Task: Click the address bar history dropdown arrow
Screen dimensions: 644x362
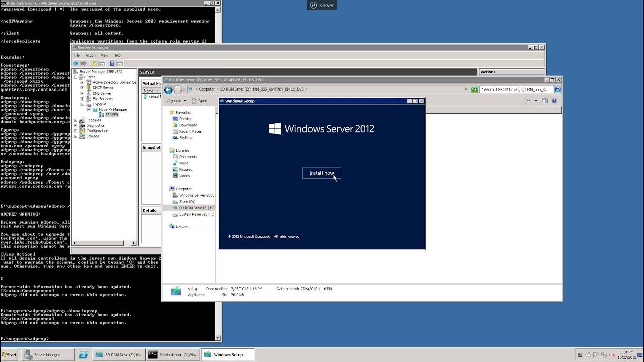Action: click(466, 89)
